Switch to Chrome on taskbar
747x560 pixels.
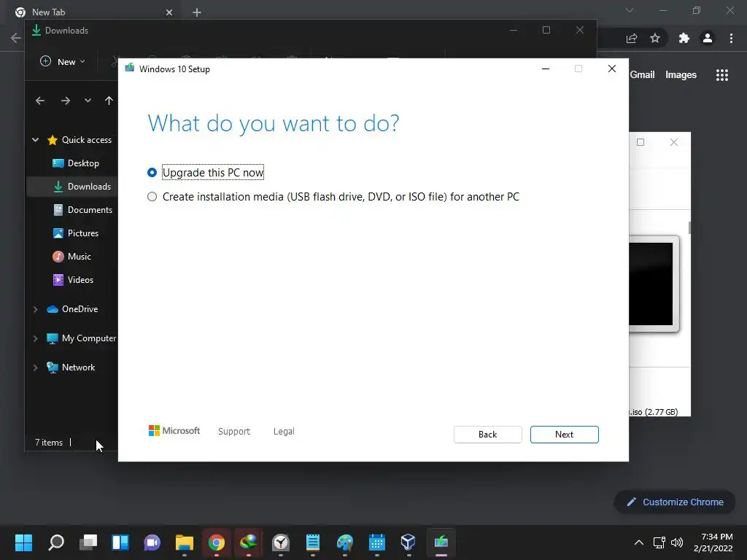[x=216, y=542]
